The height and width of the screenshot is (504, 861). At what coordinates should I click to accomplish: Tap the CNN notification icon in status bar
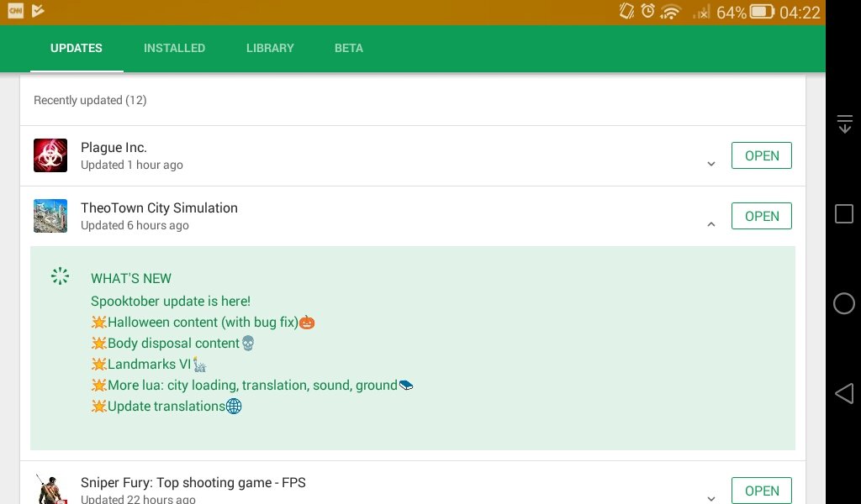(15, 10)
